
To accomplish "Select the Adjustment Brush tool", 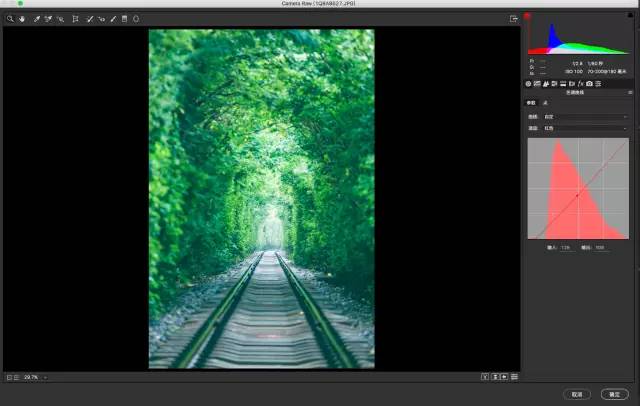I will click(112, 18).
